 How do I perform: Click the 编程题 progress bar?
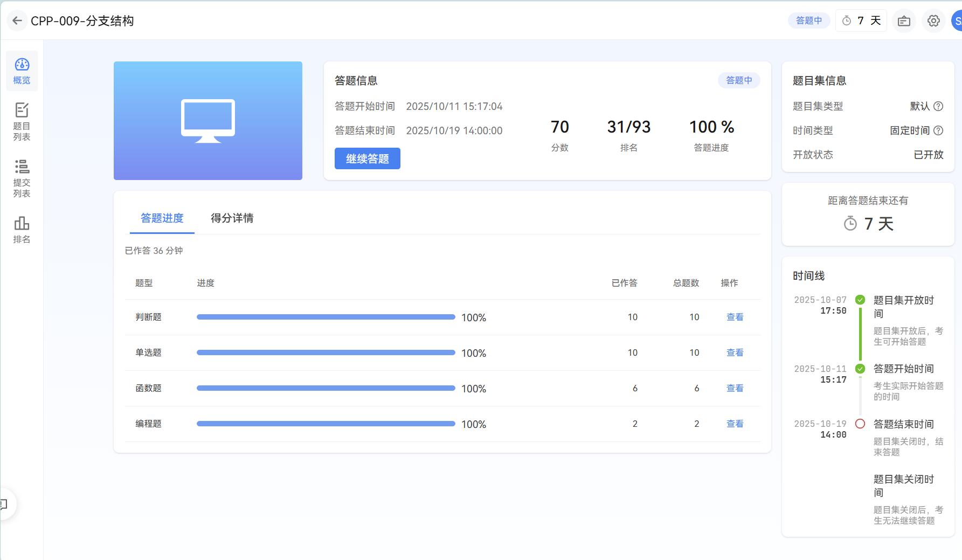click(x=326, y=424)
